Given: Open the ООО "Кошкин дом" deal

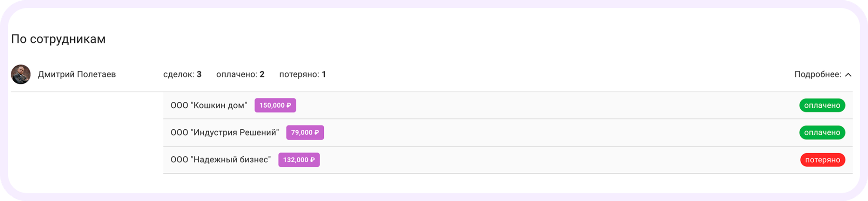Looking at the screenshot, I should (x=209, y=105).
